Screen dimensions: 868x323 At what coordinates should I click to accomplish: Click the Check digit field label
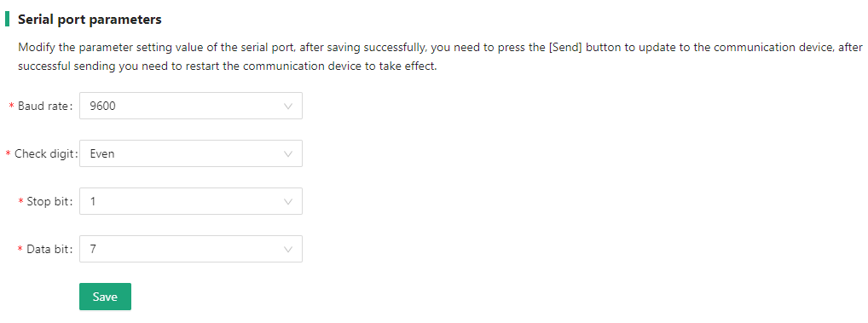click(45, 153)
